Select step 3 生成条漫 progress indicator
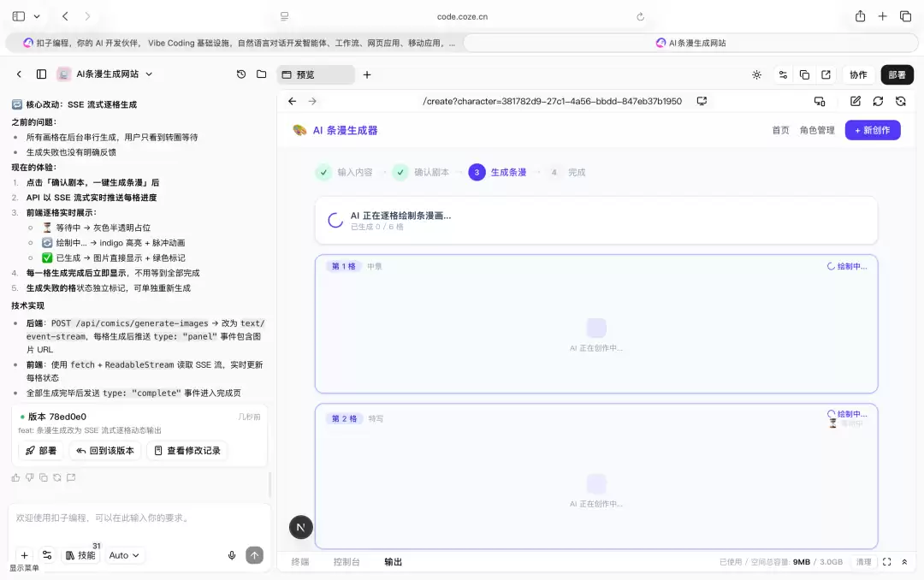This screenshot has width=924, height=580. coord(498,172)
